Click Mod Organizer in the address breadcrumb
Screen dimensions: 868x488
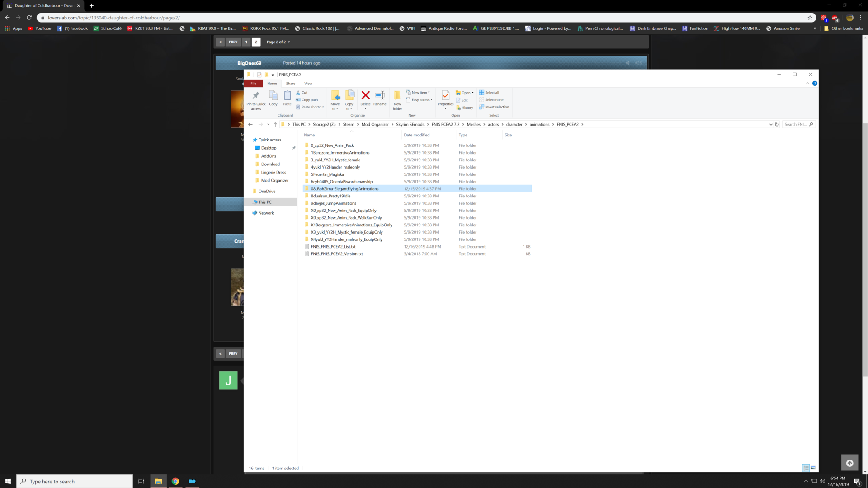(375, 124)
